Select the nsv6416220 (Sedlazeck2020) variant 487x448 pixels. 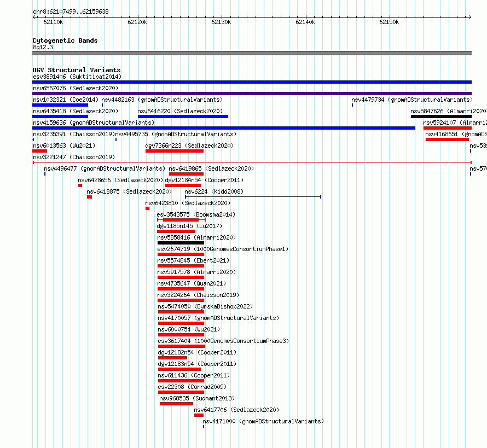click(180, 111)
